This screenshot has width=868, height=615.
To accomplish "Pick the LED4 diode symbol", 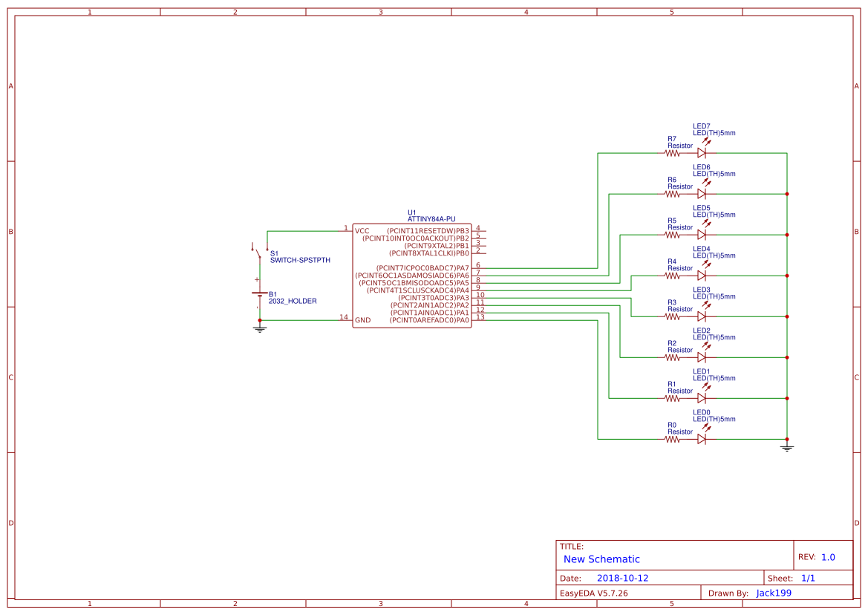I will point(702,276).
